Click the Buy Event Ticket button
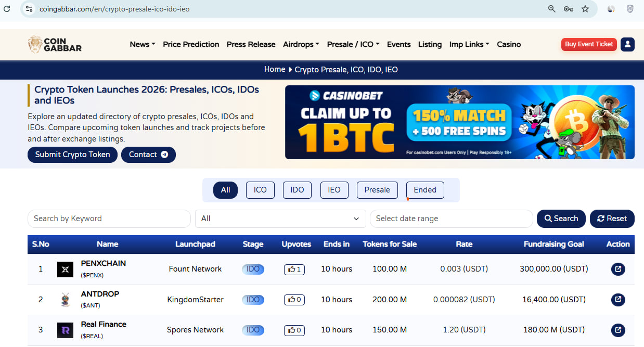 (x=588, y=44)
